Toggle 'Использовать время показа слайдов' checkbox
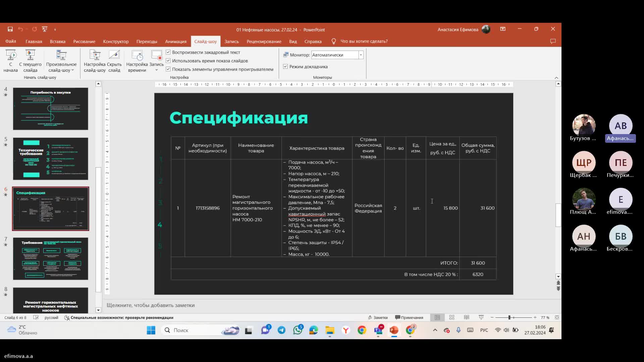Viewport: 644px width, 362px height. 168,61
